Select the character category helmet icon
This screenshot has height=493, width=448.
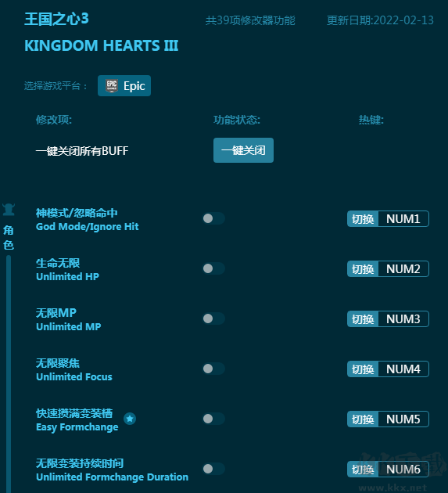coord(9,210)
